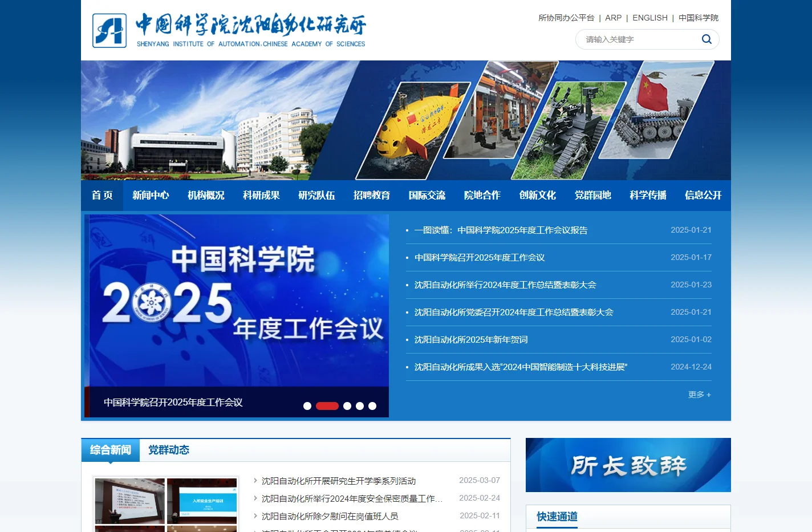The image size is (812, 532).
Task: Switch to the 党群动态 tab
Action: 169,450
